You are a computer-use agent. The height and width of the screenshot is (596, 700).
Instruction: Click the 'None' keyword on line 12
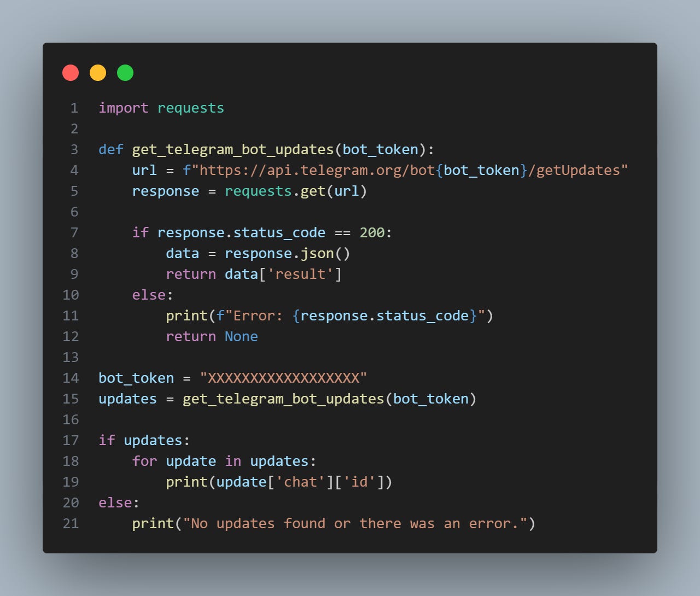pos(241,337)
